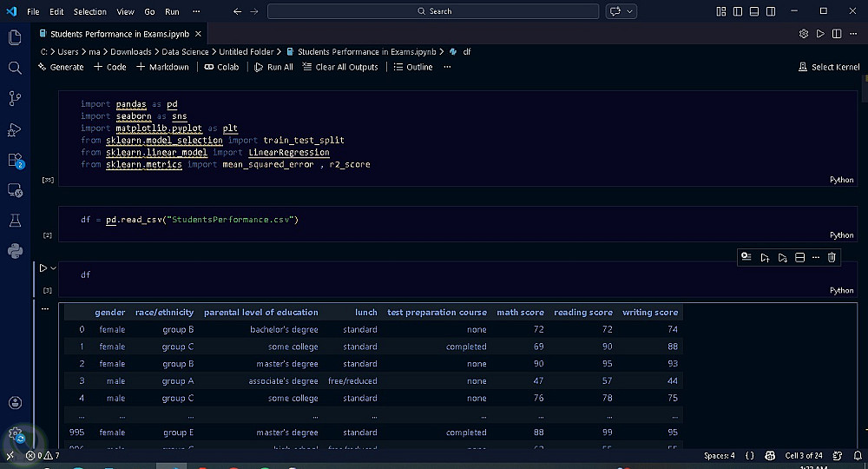Image resolution: width=868 pixels, height=469 pixels.
Task: Delete the df cell with trash icon
Action: [x=832, y=257]
